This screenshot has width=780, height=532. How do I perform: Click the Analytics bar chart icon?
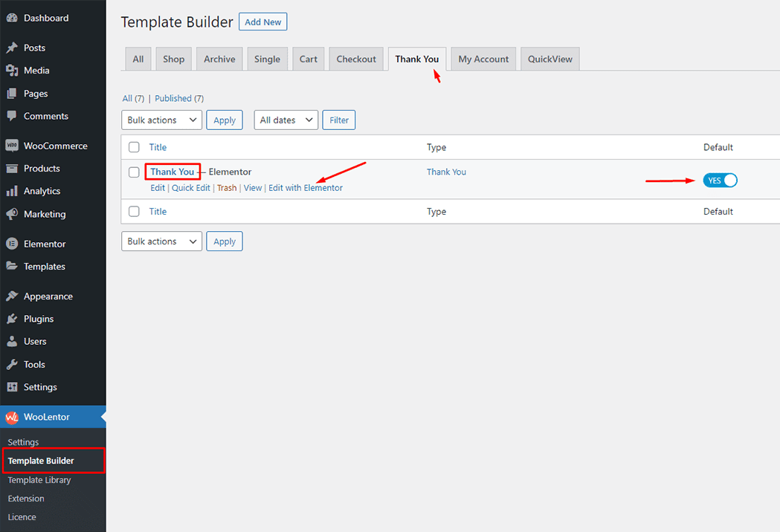pyautogui.click(x=12, y=192)
